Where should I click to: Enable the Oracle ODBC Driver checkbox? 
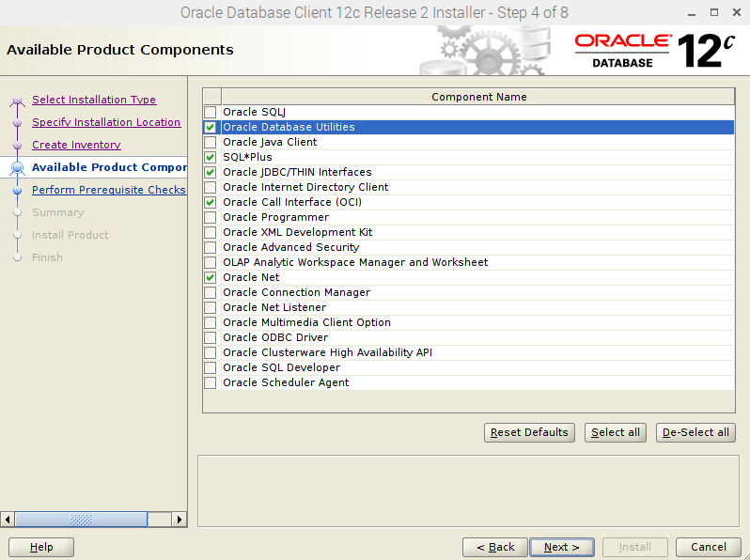coord(210,337)
